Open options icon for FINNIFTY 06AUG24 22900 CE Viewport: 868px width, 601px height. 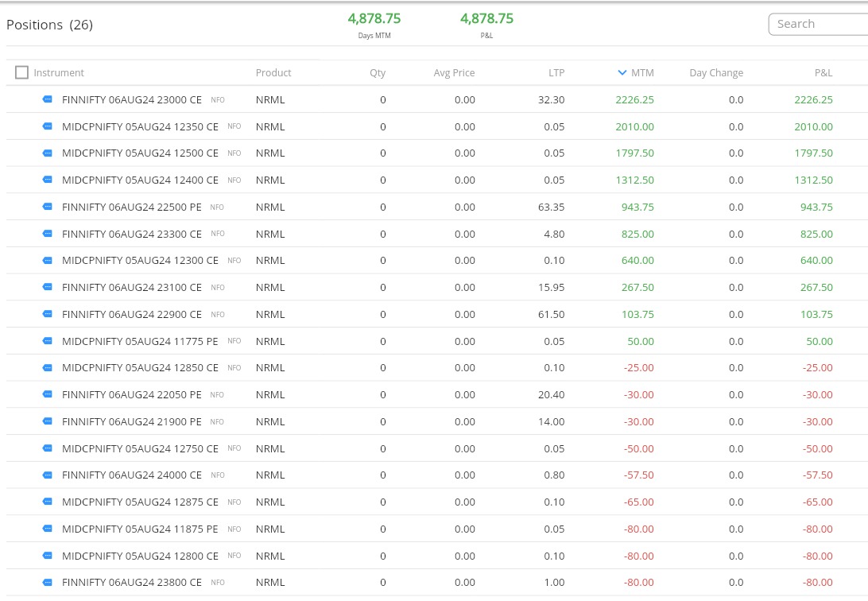pyautogui.click(x=48, y=314)
